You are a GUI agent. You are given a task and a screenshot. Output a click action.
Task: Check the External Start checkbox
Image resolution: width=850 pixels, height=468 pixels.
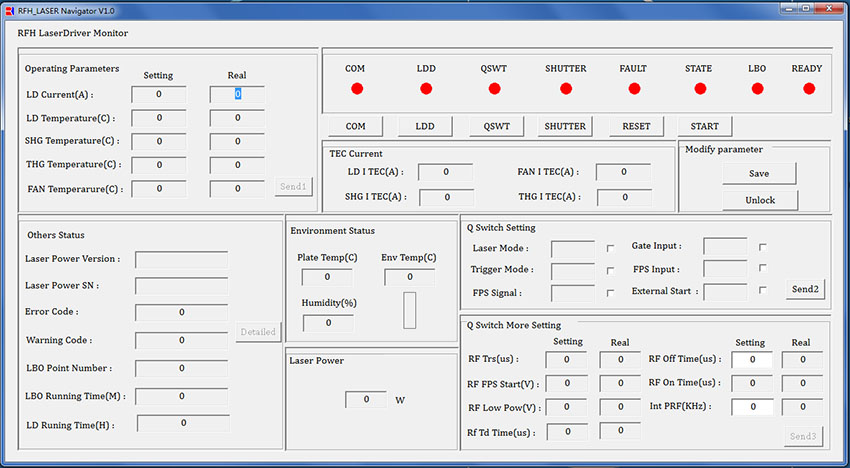click(x=763, y=290)
